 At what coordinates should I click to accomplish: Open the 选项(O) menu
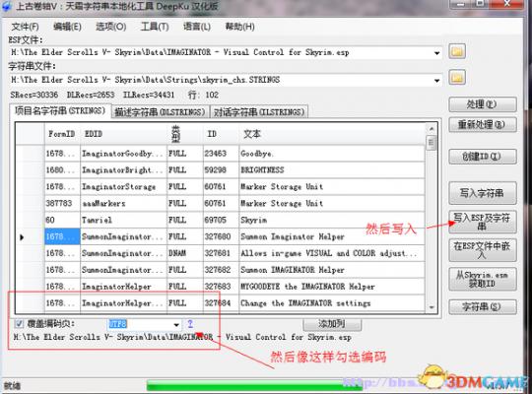tap(110, 27)
